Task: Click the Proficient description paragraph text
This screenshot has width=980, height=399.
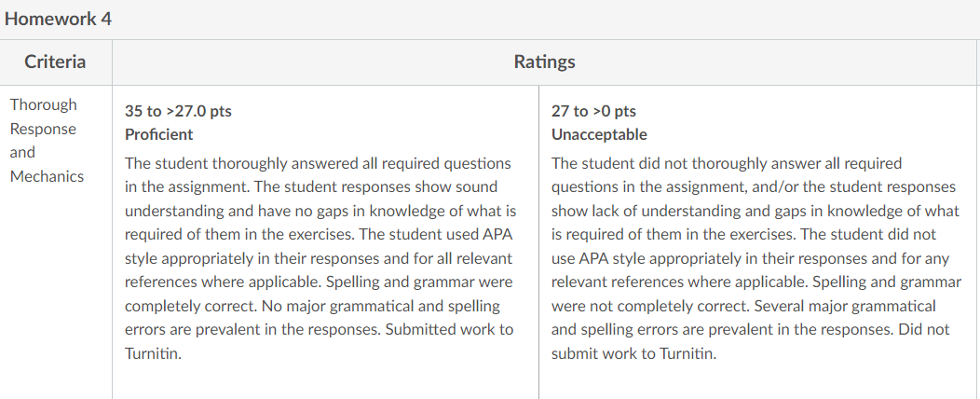Action: click(x=320, y=258)
